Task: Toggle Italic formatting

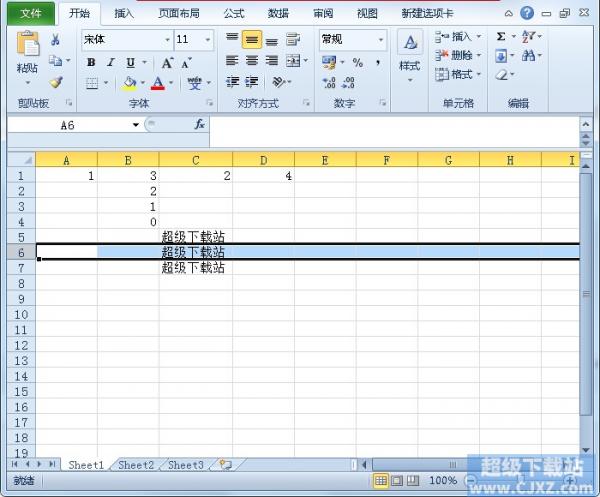Action: point(111,62)
